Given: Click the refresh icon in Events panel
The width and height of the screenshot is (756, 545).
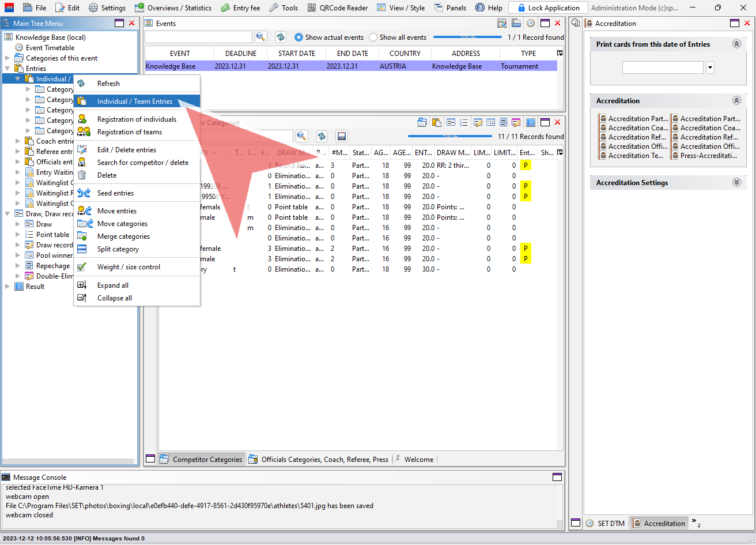Looking at the screenshot, I should tap(281, 37).
